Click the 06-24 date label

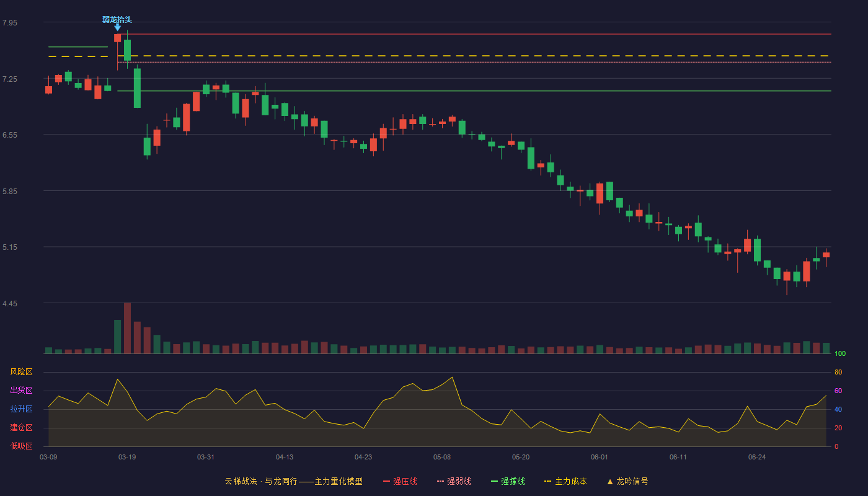(x=757, y=457)
